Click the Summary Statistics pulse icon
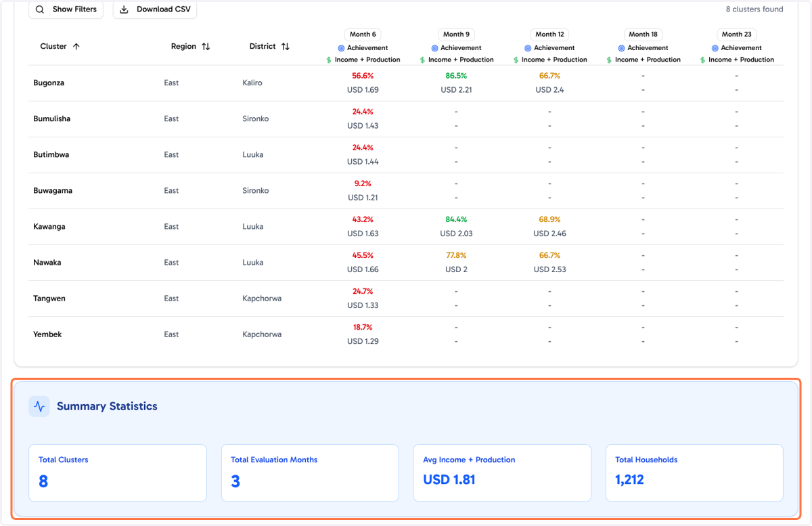812x526 pixels. 39,406
